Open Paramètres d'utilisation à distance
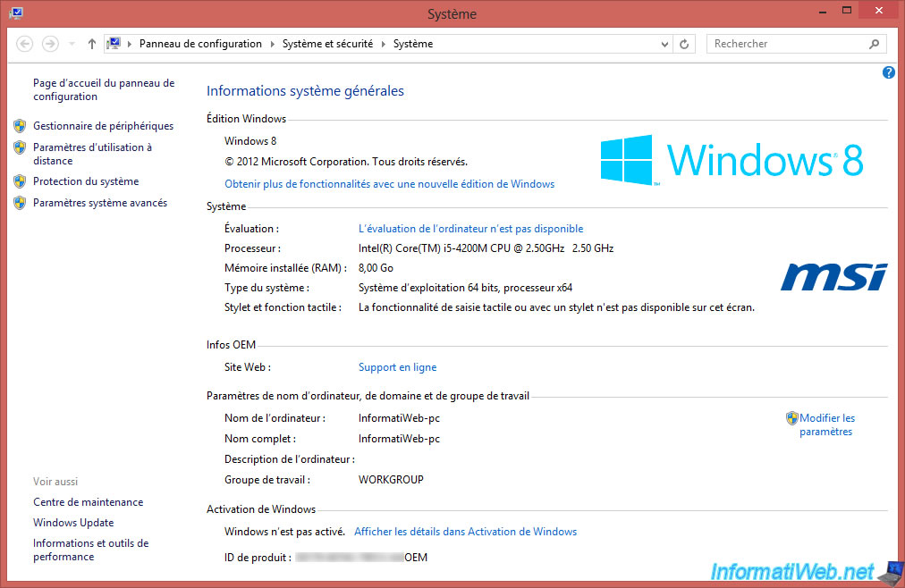905x588 pixels. click(x=92, y=154)
